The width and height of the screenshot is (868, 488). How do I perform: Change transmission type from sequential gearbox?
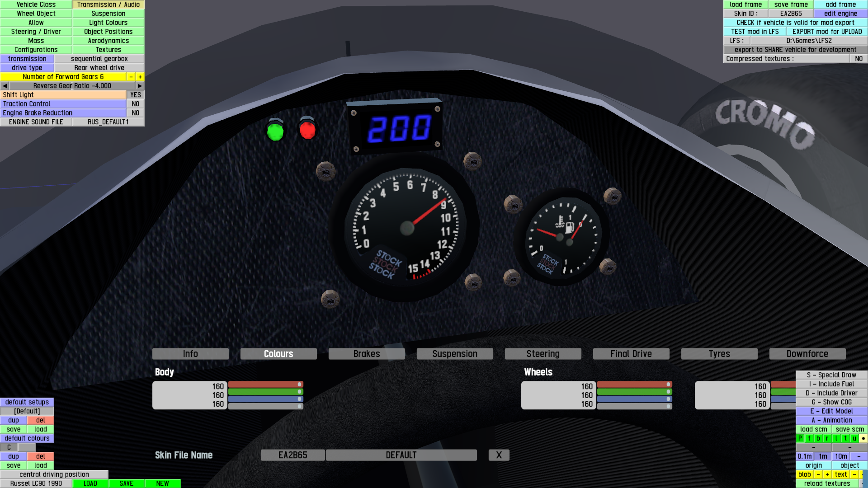pyautogui.click(x=99, y=59)
